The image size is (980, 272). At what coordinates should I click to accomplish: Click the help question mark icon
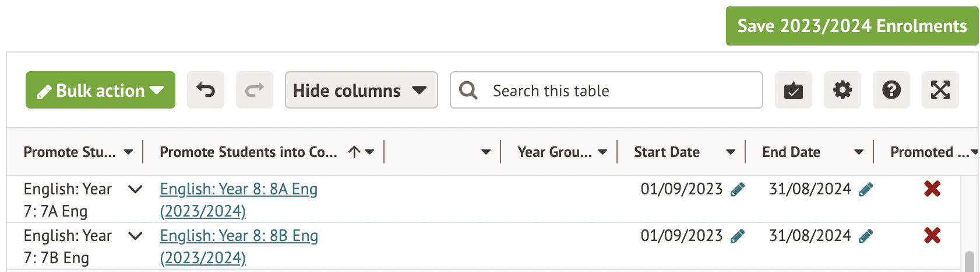coord(891,90)
